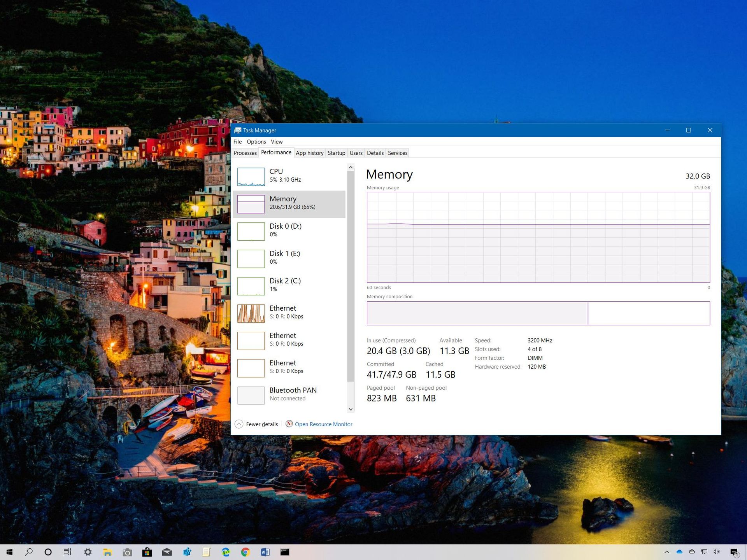The width and height of the screenshot is (747, 560).
Task: Switch to the Startup tab
Action: 337,153
